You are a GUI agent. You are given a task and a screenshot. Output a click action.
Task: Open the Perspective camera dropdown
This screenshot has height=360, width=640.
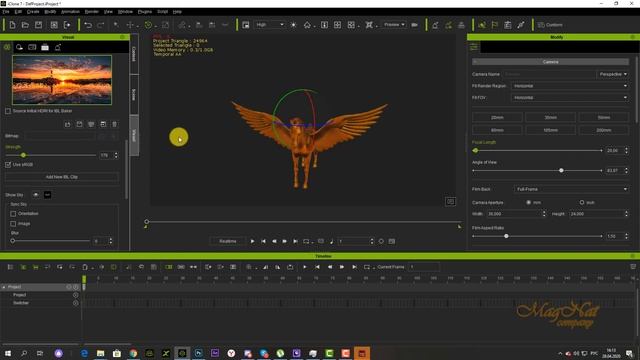tap(613, 74)
